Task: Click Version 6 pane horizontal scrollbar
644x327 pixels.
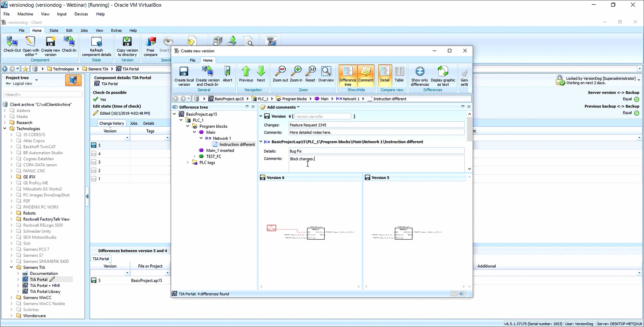Action: pos(310,287)
